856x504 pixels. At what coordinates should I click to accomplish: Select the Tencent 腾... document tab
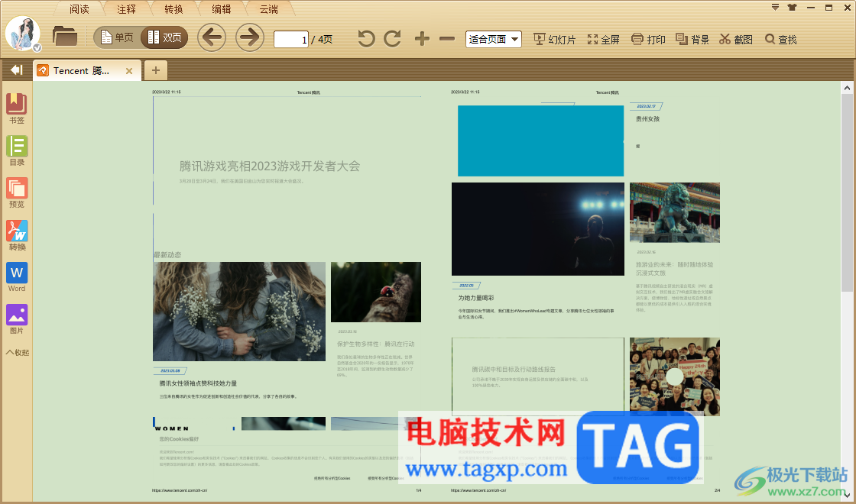(x=82, y=71)
